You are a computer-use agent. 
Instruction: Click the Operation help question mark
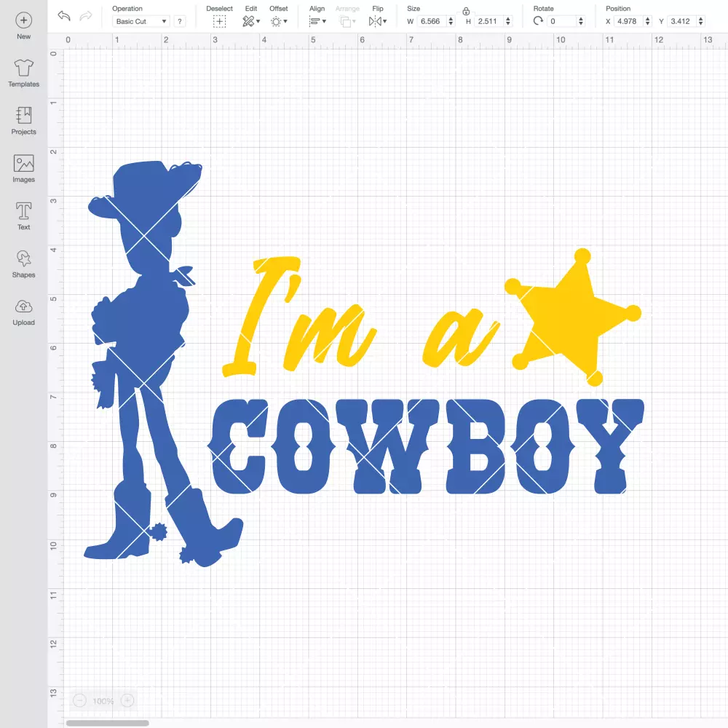(180, 21)
